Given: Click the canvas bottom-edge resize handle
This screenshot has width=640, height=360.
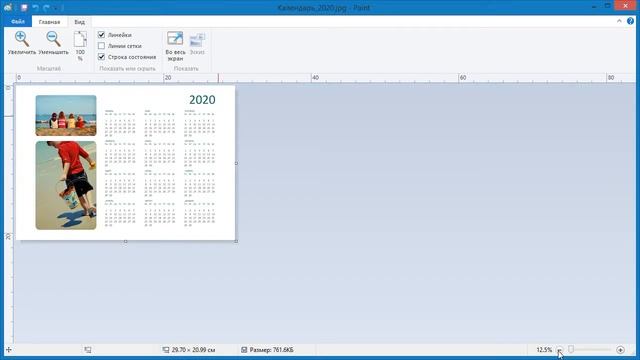Looking at the screenshot, I should pos(125,241).
